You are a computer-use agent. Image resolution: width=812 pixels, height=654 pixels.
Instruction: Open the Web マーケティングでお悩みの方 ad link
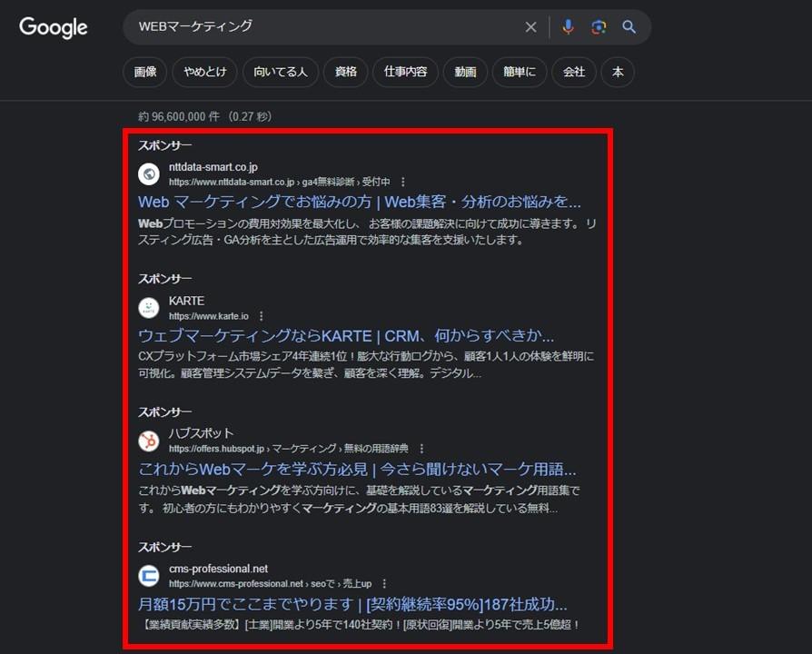pos(360,202)
